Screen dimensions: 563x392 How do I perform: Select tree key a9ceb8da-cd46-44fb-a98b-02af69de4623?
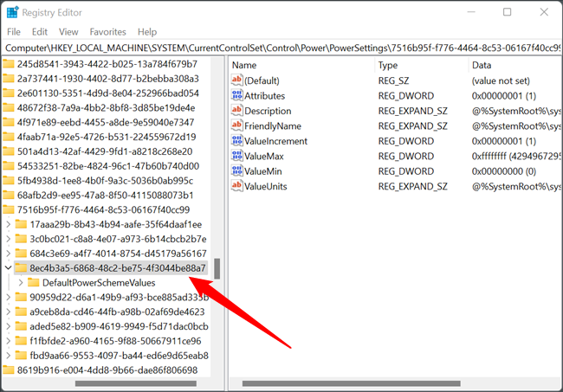point(117,312)
